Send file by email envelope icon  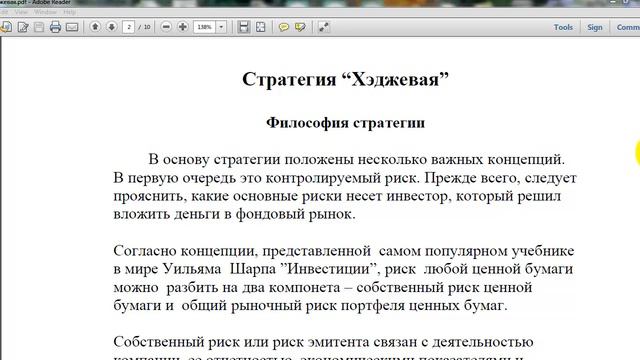pos(72,27)
